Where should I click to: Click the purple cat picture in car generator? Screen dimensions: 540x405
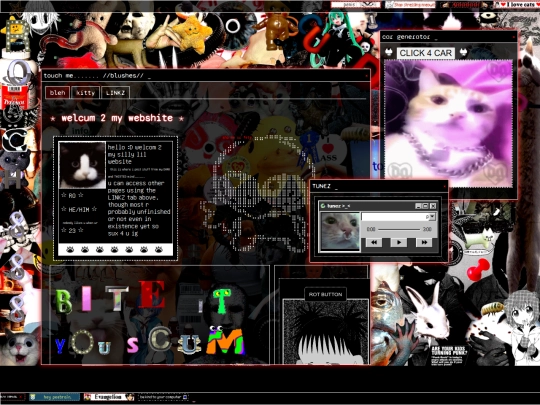pyautogui.click(x=448, y=124)
